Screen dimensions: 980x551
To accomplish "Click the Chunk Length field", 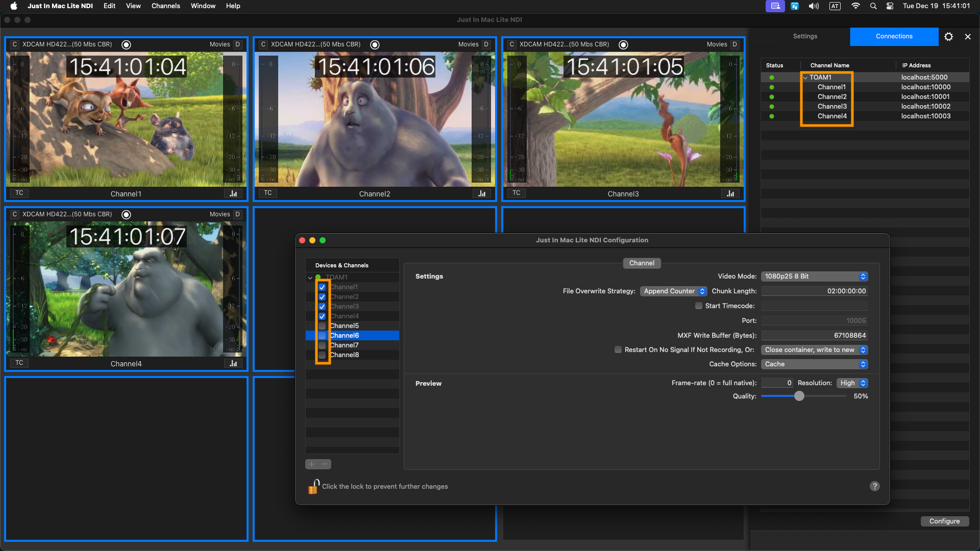I will [x=814, y=291].
